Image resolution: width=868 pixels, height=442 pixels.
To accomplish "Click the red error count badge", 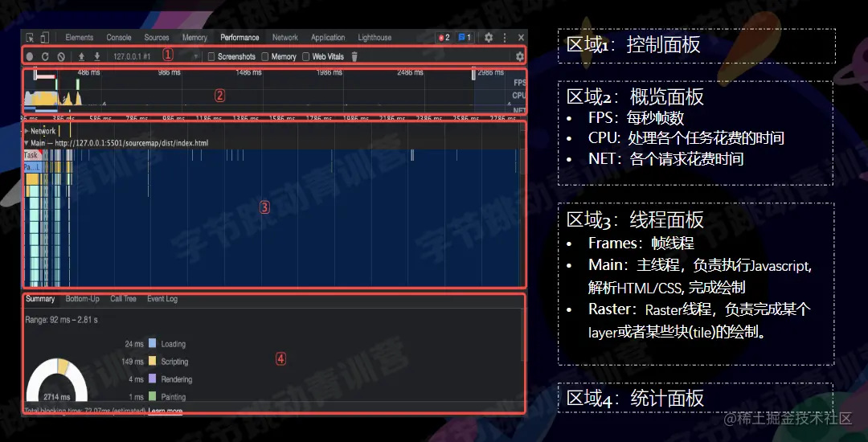I will tap(444, 38).
